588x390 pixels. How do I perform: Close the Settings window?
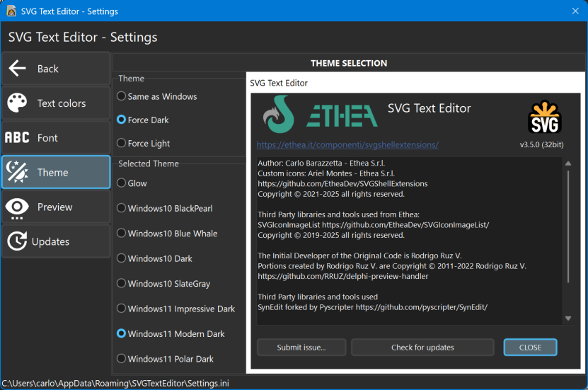pos(575,11)
